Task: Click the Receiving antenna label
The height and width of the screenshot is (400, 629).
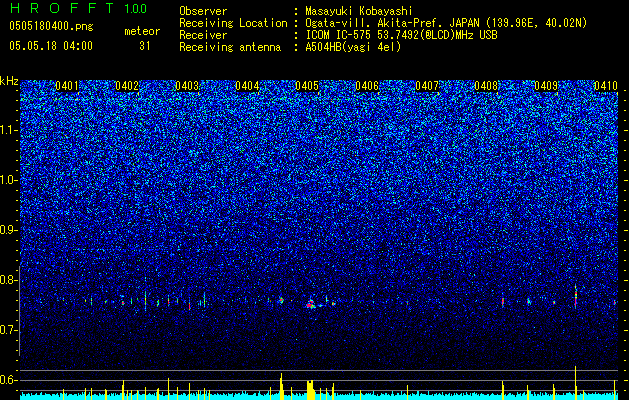Action: click(x=230, y=47)
